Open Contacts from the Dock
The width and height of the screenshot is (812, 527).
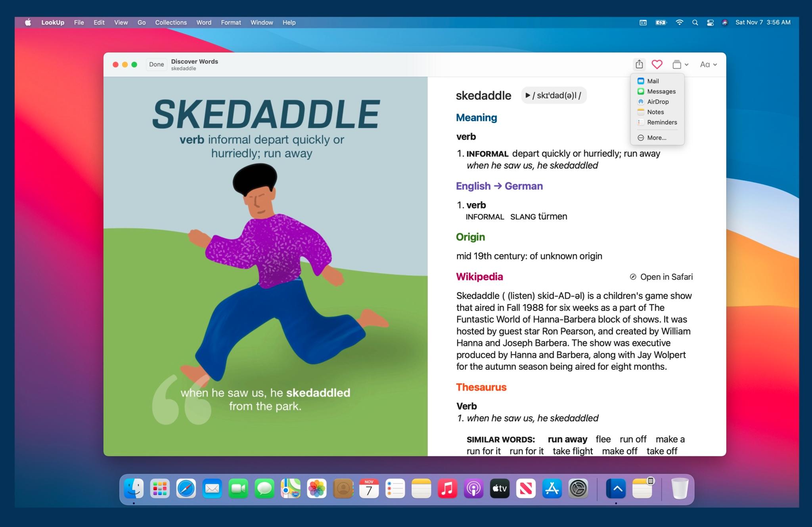click(343, 489)
